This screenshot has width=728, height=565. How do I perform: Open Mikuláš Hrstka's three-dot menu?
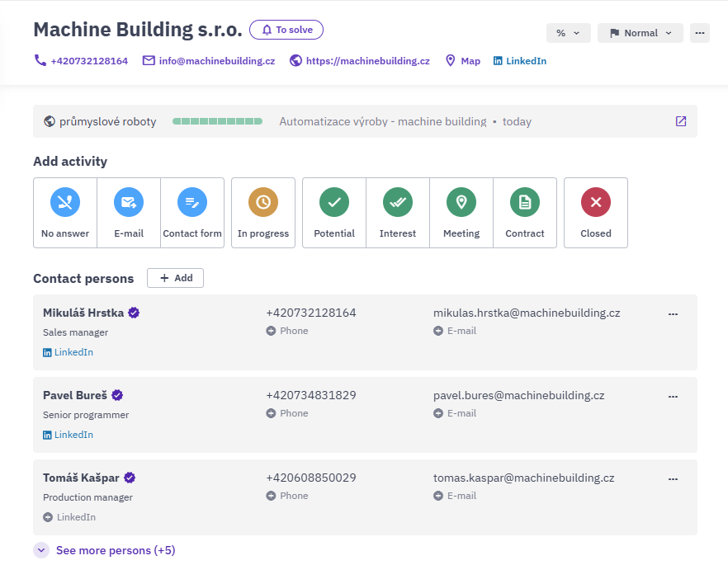[673, 314]
